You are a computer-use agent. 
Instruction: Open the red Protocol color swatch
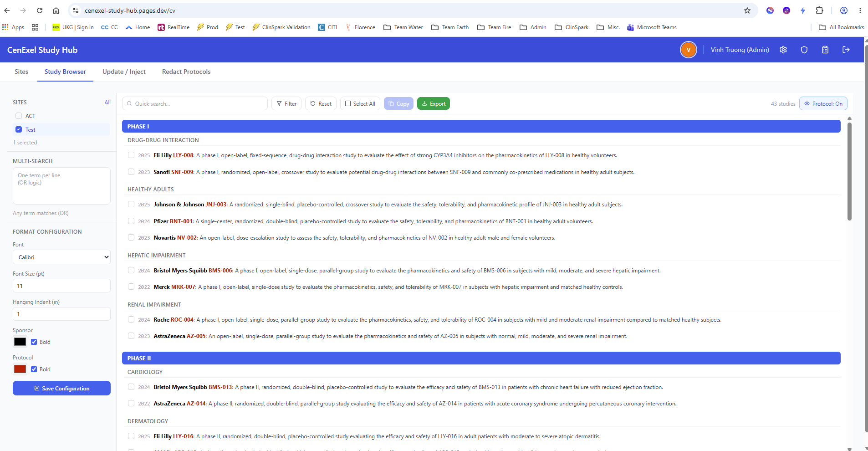20,369
